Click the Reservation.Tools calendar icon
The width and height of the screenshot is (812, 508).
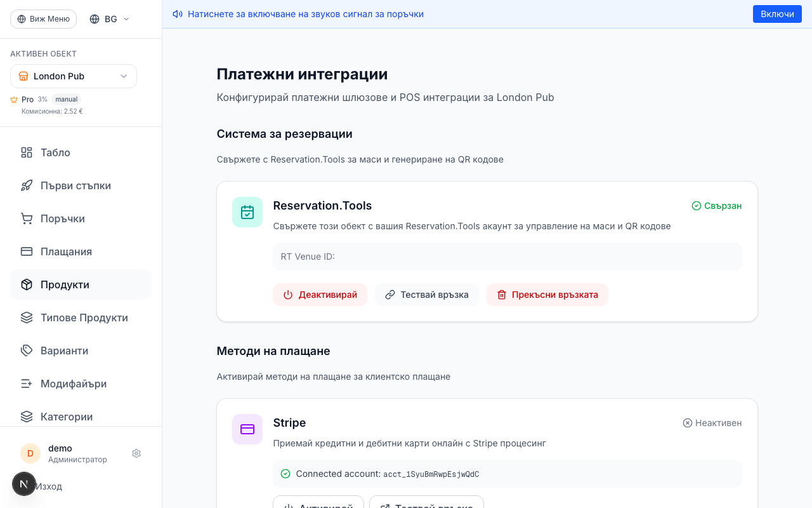pyautogui.click(x=247, y=212)
